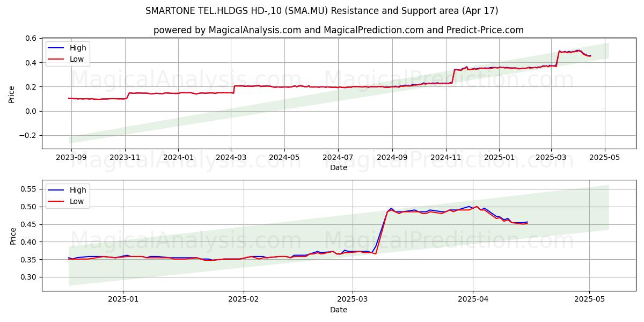Click the bottom chart 'Date' axis label
The height and width of the screenshot is (322, 644).
coord(339,310)
